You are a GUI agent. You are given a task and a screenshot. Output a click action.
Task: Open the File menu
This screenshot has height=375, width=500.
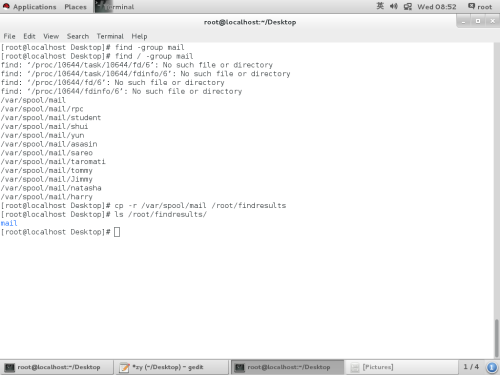(9, 36)
